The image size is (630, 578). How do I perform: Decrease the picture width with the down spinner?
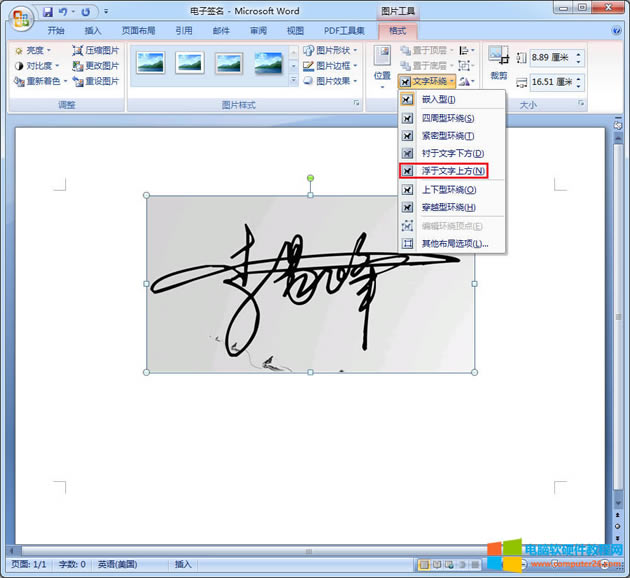point(578,86)
